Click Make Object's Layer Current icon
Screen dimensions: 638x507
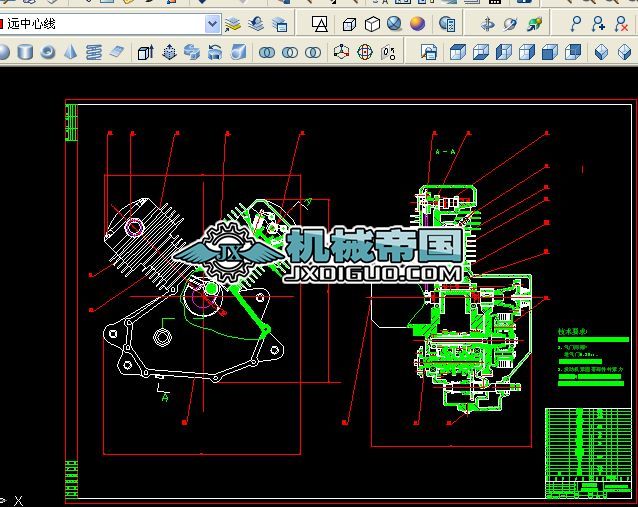click(233, 24)
